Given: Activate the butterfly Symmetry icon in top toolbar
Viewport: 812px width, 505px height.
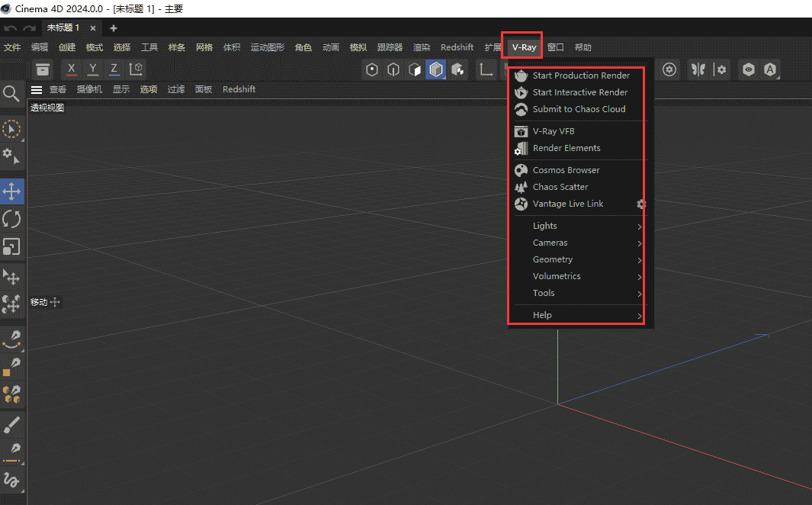Looking at the screenshot, I should (x=696, y=69).
